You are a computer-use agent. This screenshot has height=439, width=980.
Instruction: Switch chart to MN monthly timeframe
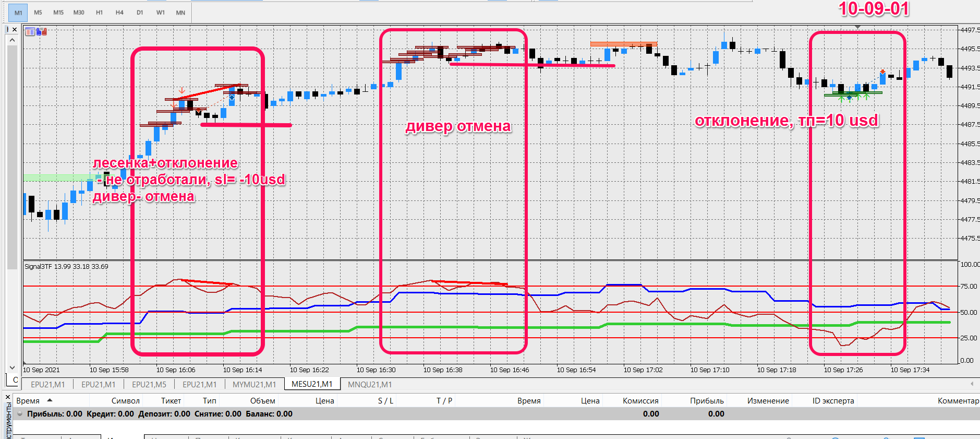point(180,13)
